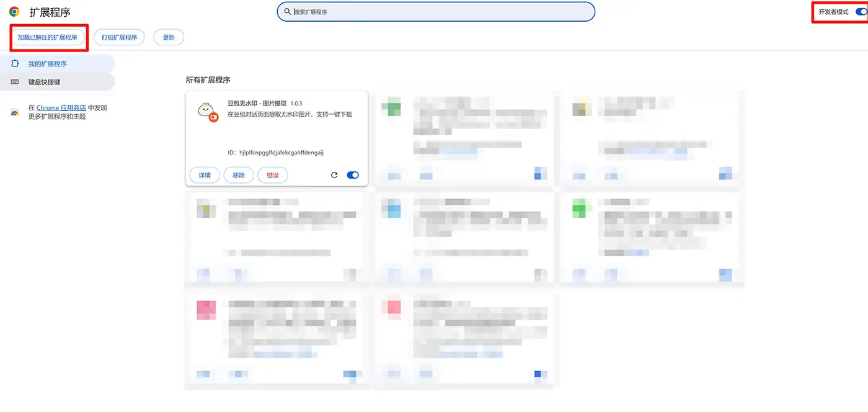Open 键盘快捷键 from the sidebar
The width and height of the screenshot is (868, 412).
pos(44,82)
